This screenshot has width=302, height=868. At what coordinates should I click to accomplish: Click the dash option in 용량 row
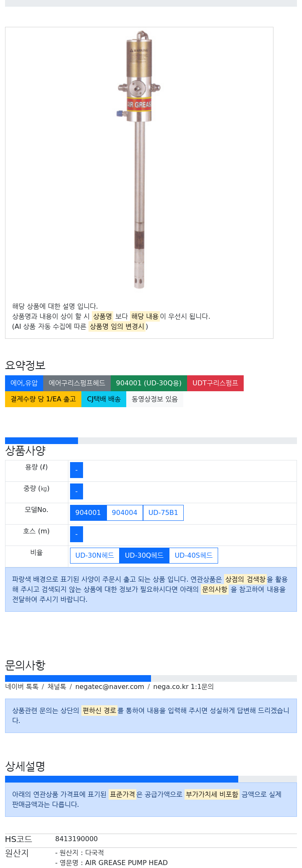76,470
